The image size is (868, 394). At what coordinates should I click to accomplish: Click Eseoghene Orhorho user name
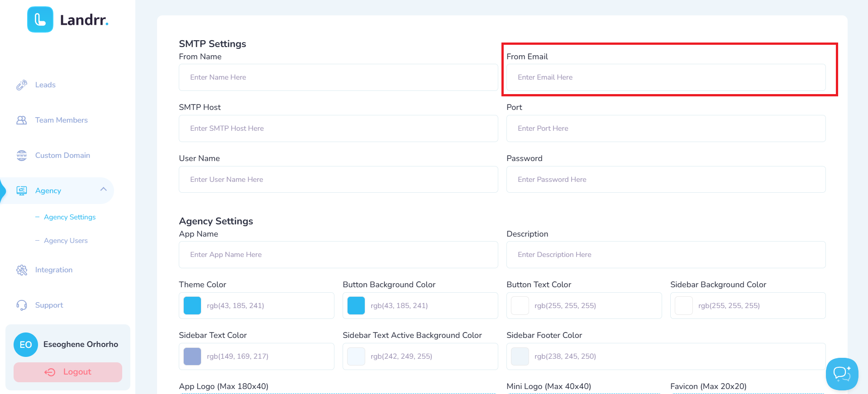(x=81, y=344)
